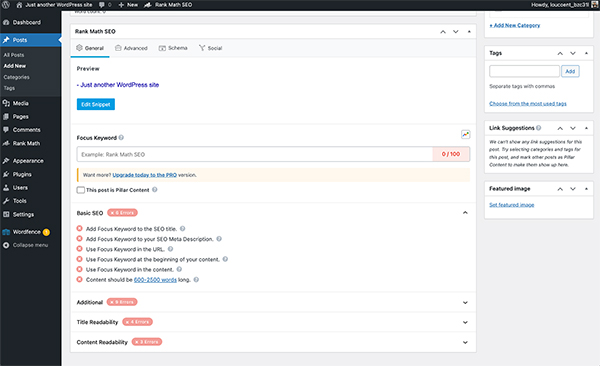This screenshot has height=366, width=600.
Task: Expand the Content Readability section
Action: pyautogui.click(x=465, y=342)
